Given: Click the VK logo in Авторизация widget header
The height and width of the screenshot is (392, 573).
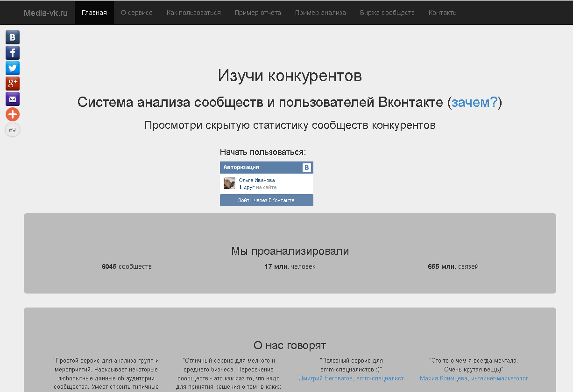Looking at the screenshot, I should 307,168.
